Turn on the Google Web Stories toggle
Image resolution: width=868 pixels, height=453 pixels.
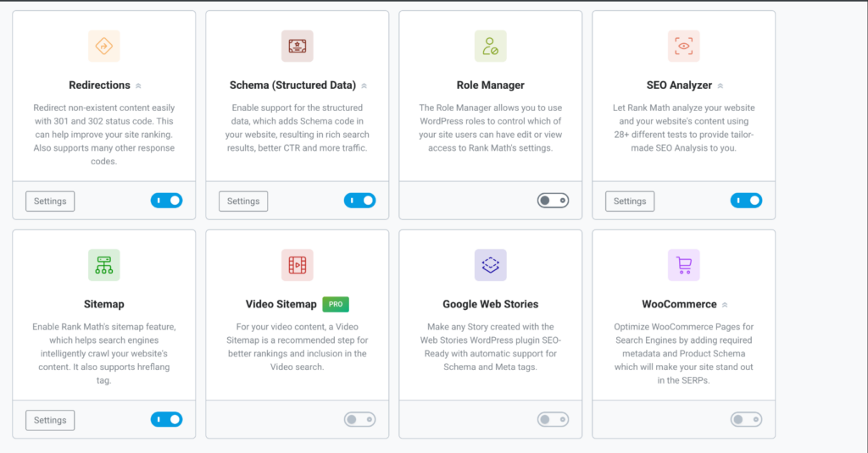pos(553,420)
